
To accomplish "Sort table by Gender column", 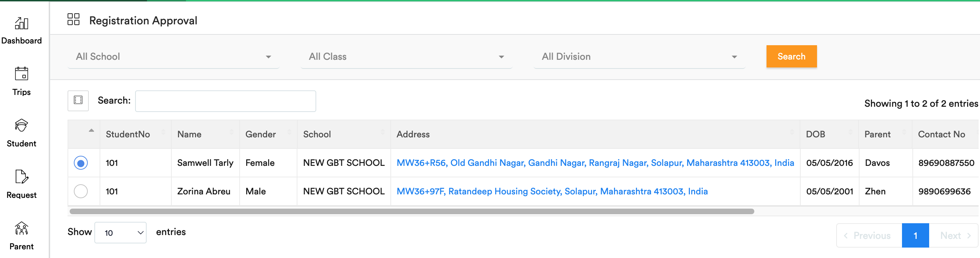I will 268,134.
